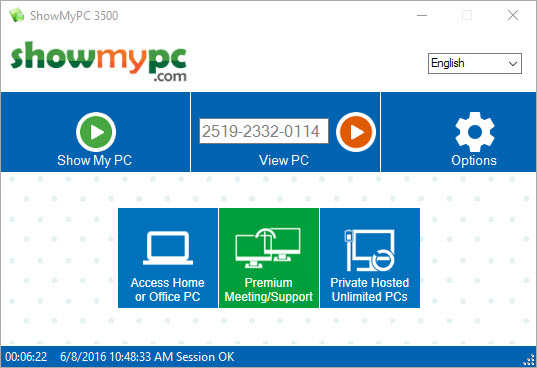Viewport: 537px width, 368px height.
Task: Click the ShowMyPC icon in title bar
Action: tap(16, 15)
